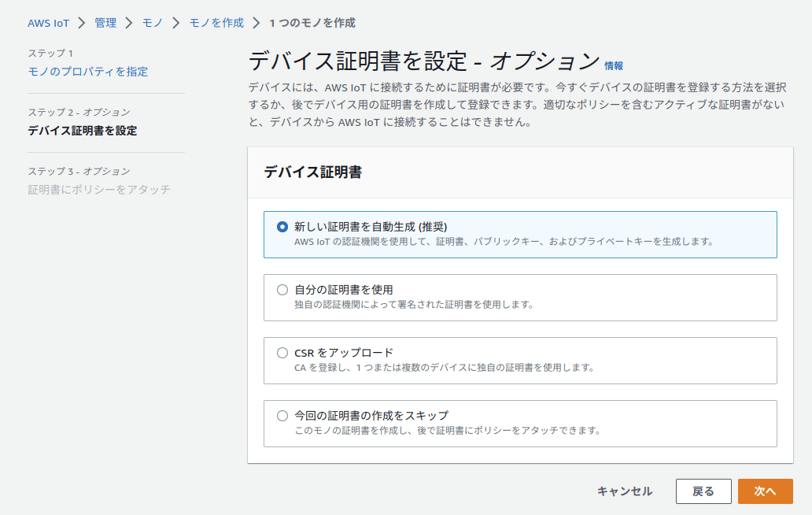Open the 情報 info link beside the title
Screen dimensions: 812x515
pos(614,66)
